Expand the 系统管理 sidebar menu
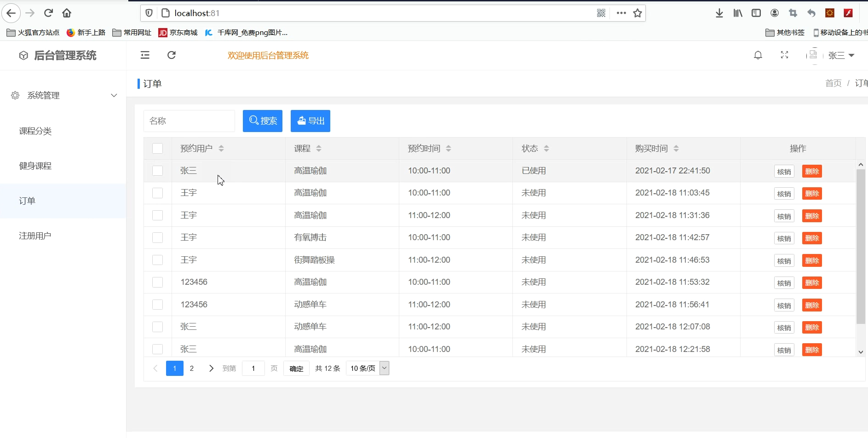 coord(63,95)
